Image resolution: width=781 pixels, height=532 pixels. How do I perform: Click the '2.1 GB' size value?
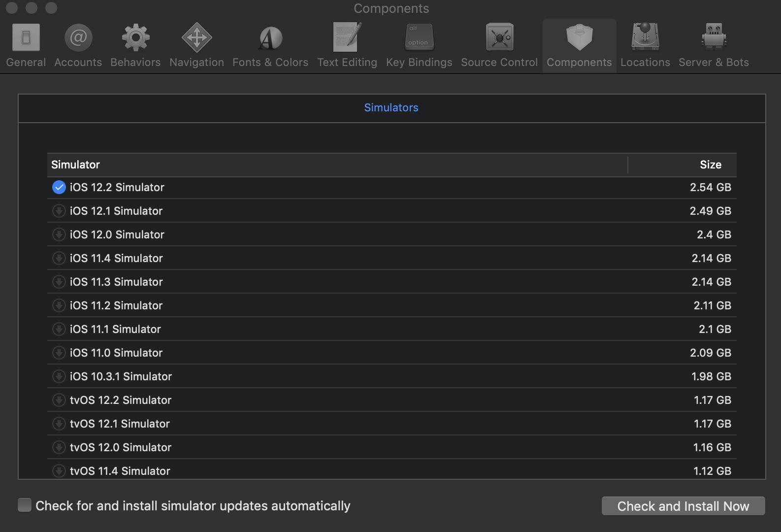click(x=715, y=329)
